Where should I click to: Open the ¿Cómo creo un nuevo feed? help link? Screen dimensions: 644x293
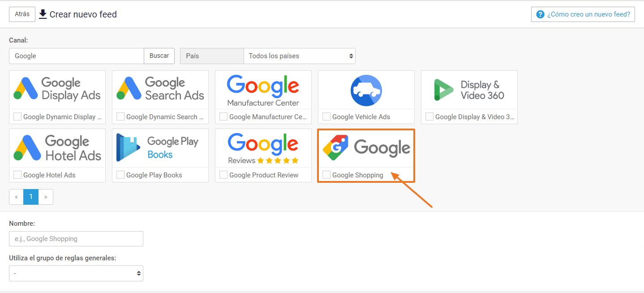[583, 14]
